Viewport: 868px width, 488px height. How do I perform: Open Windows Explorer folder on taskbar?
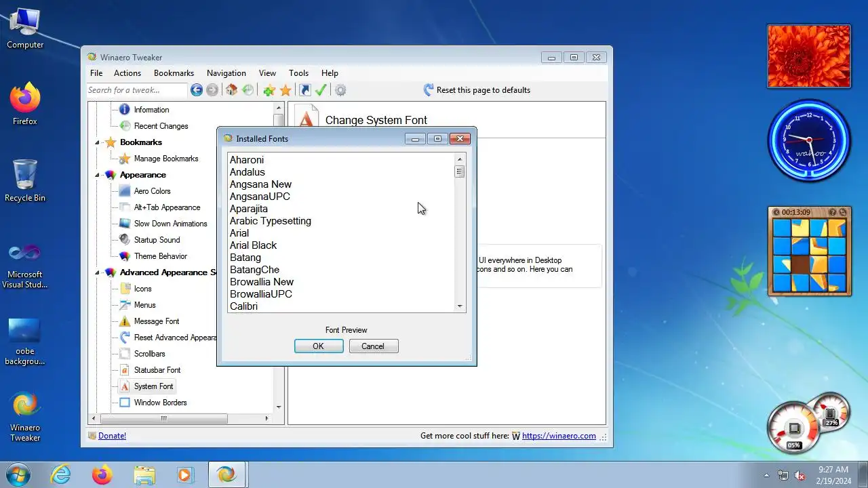(144, 474)
